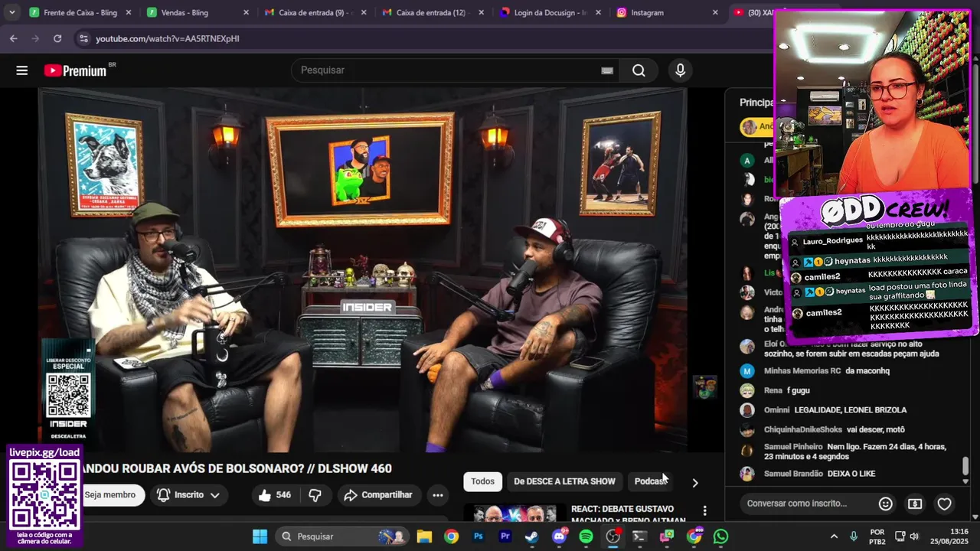Click the Windows taskbar Pesquisar search box

click(341, 536)
